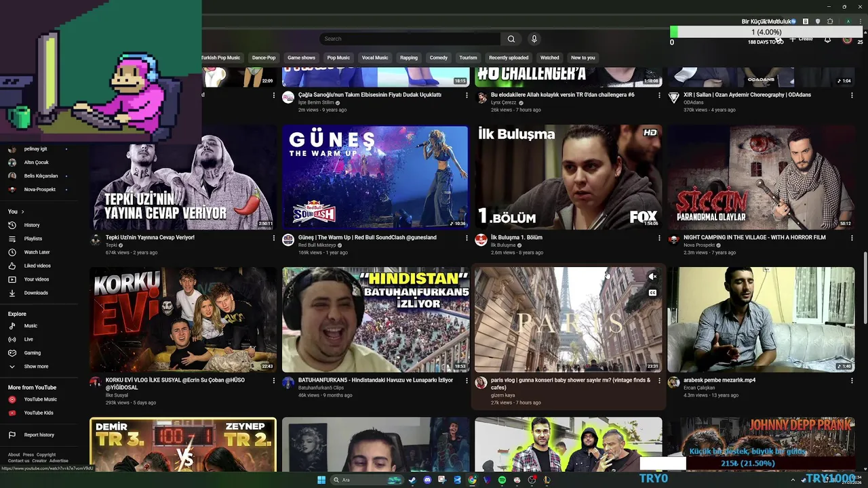The image size is (868, 488).
Task: Play the Tepki Uzi'nin Yayına Cevap thumbnail
Action: tap(183, 178)
